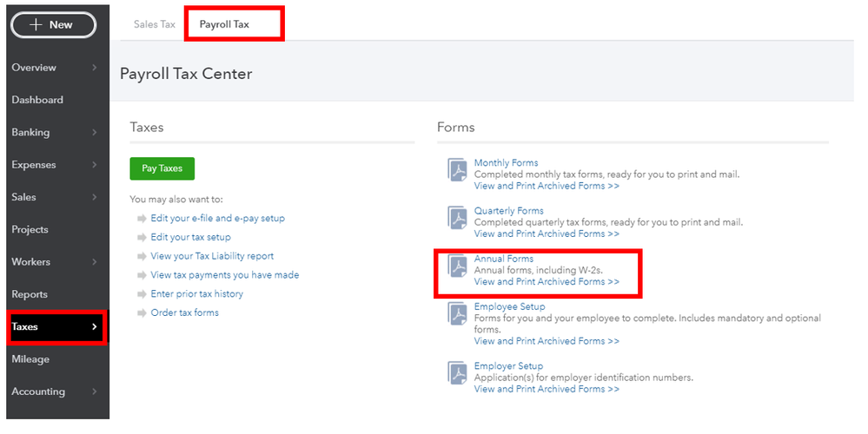
Task: Expand the Taxes menu chevron
Action: 94,326
